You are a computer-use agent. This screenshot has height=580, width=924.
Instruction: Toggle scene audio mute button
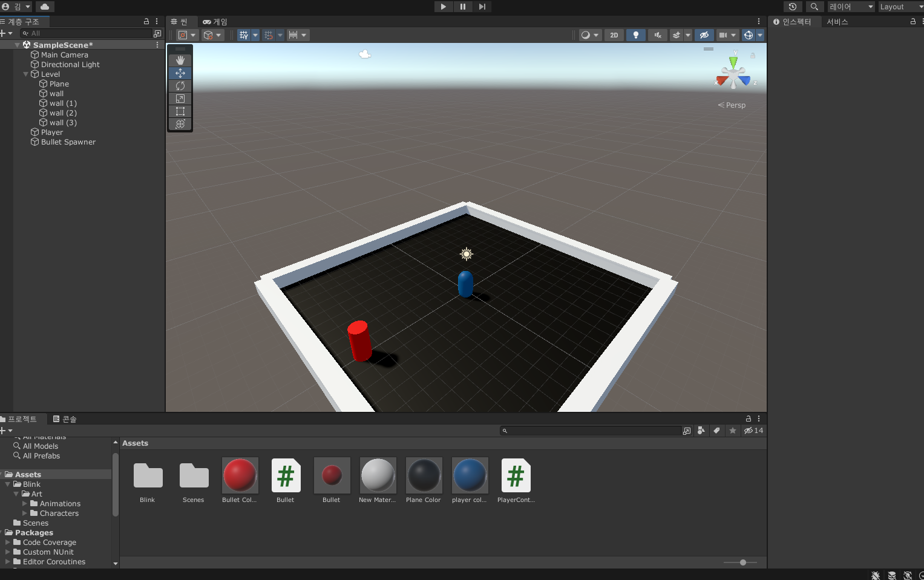pyautogui.click(x=658, y=35)
